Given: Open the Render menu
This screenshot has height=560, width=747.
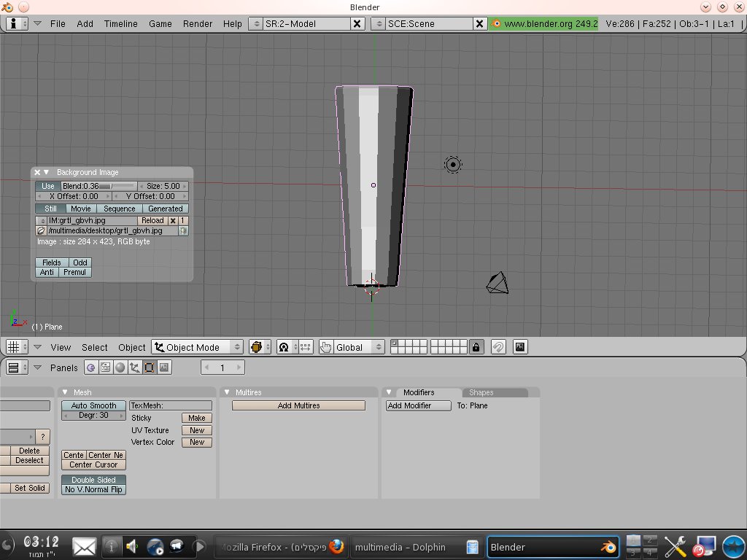Looking at the screenshot, I should (197, 23).
